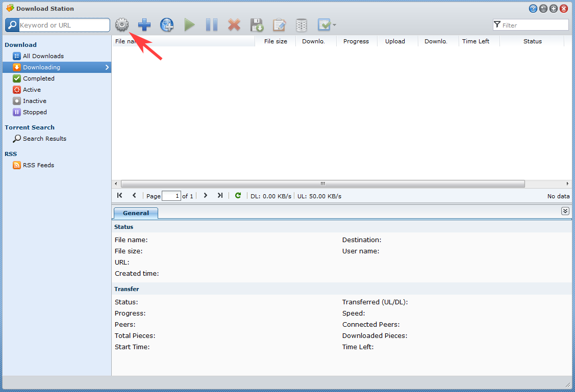Sort by Progress column header
575x392 pixels.
click(356, 41)
